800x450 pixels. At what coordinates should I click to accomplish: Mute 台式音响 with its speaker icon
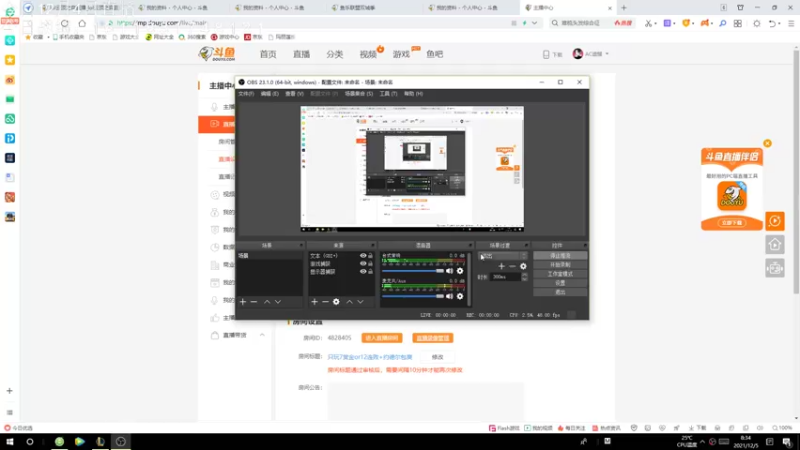(449, 271)
